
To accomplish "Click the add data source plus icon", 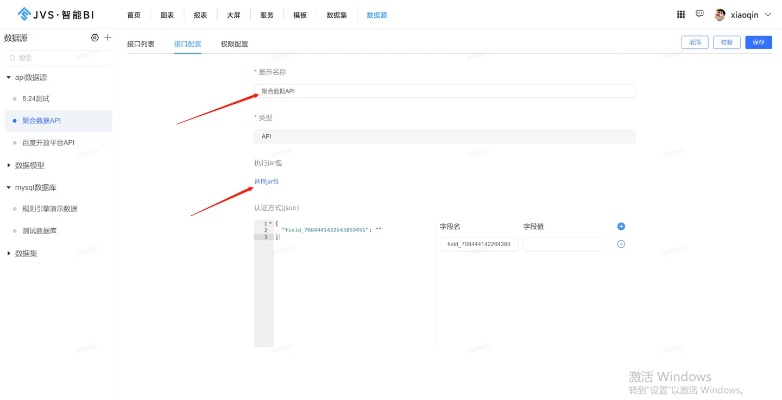I will 108,37.
